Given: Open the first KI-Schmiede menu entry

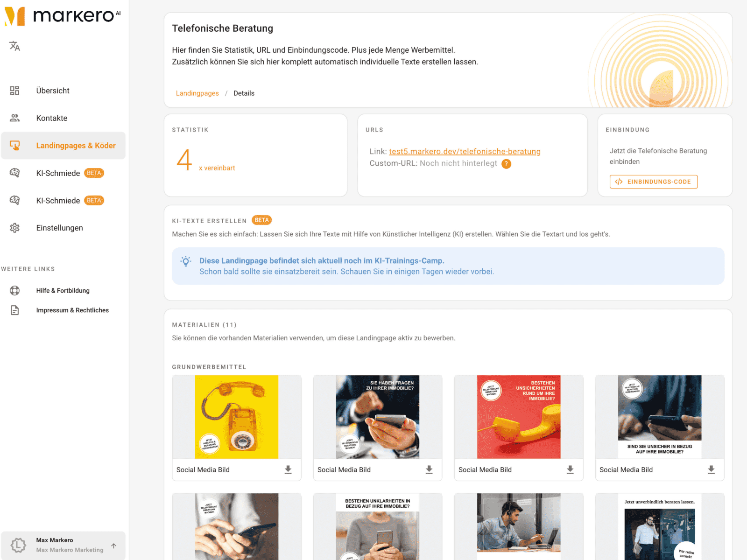Looking at the screenshot, I should point(63,173).
